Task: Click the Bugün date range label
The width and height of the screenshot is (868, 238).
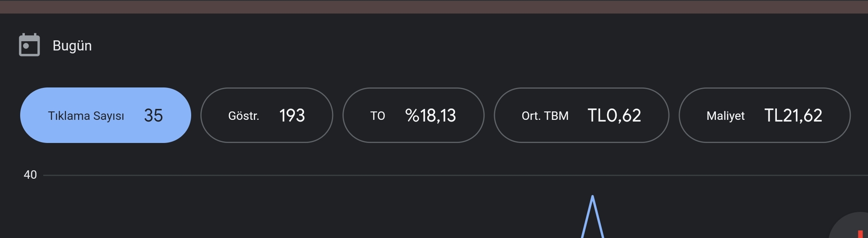Action: pyautogui.click(x=72, y=45)
